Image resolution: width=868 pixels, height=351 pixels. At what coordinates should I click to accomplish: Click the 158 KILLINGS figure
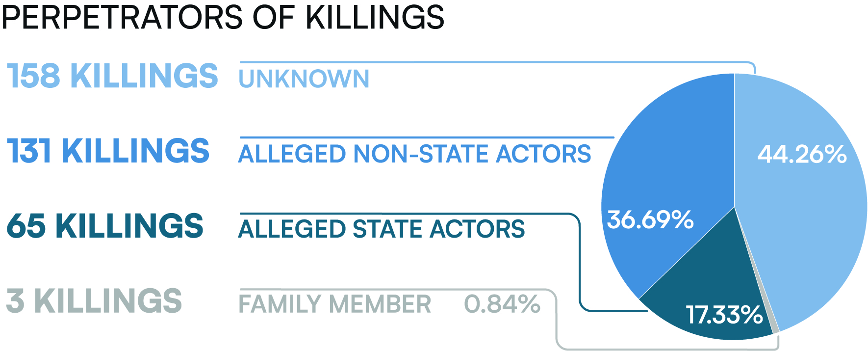(x=112, y=76)
